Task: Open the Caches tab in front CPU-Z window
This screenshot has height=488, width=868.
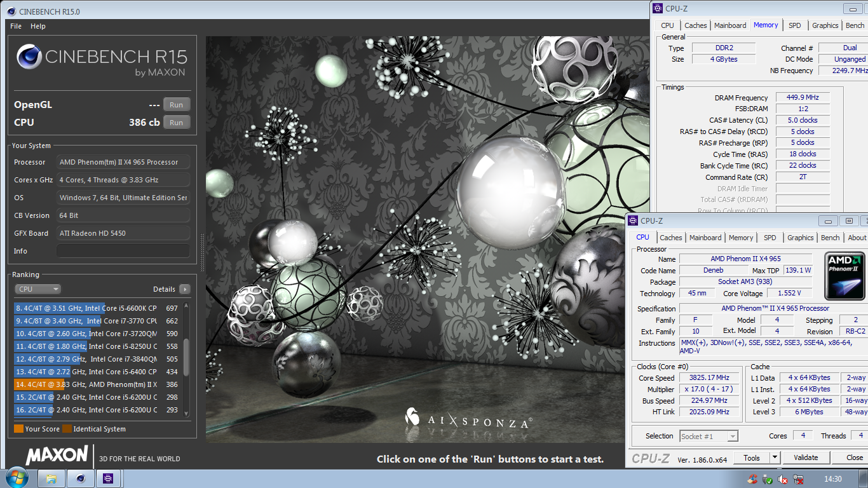Action: [671, 238]
